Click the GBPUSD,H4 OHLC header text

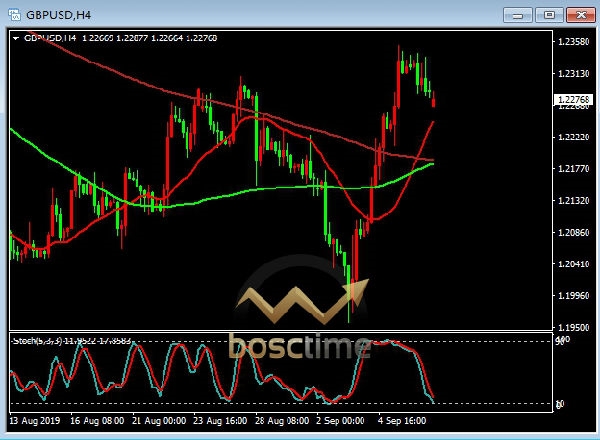[x=126, y=38]
